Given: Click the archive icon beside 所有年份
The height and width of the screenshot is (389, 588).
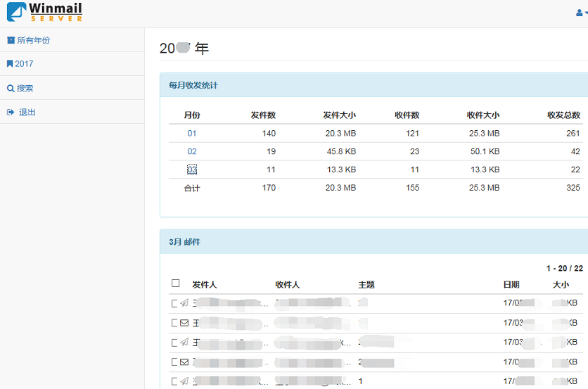Looking at the screenshot, I should tap(11, 40).
